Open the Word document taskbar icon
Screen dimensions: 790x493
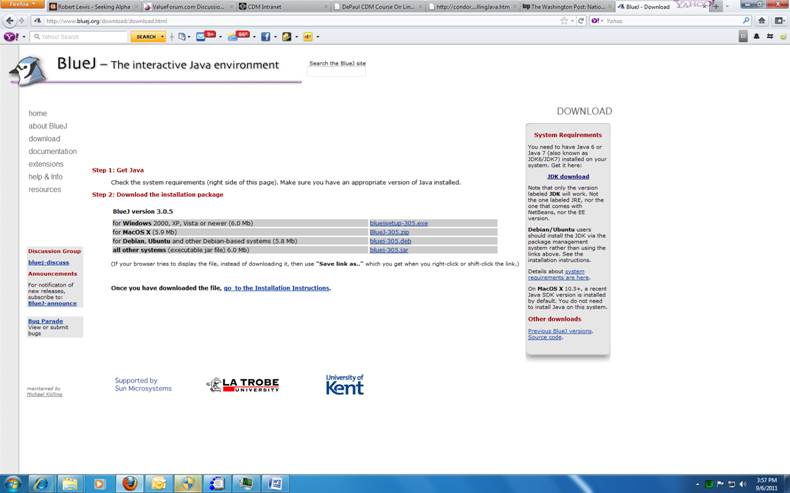[275, 484]
